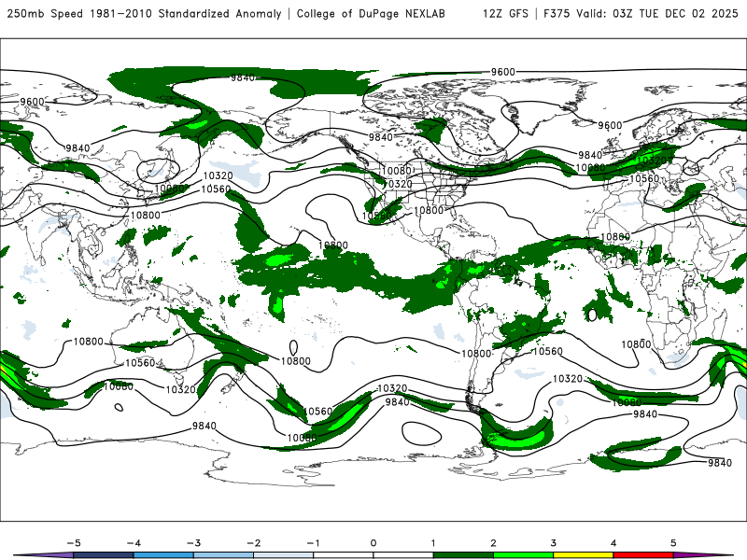
Task: Click the 10560 contour label over southern Europe
Action: point(644,178)
